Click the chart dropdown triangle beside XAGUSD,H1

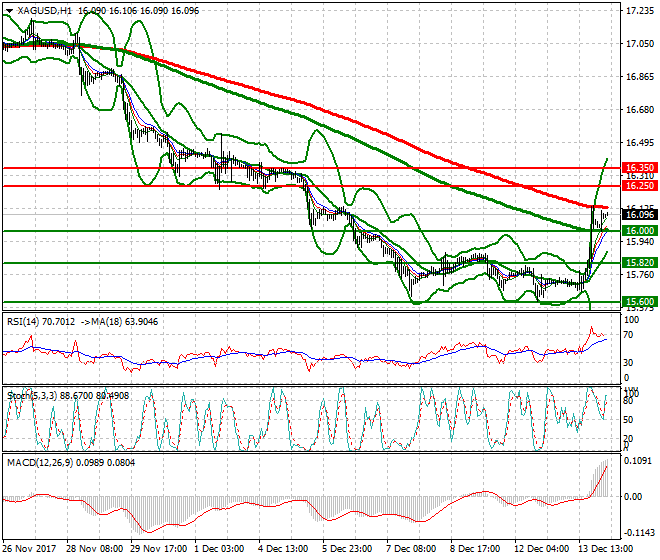point(9,11)
